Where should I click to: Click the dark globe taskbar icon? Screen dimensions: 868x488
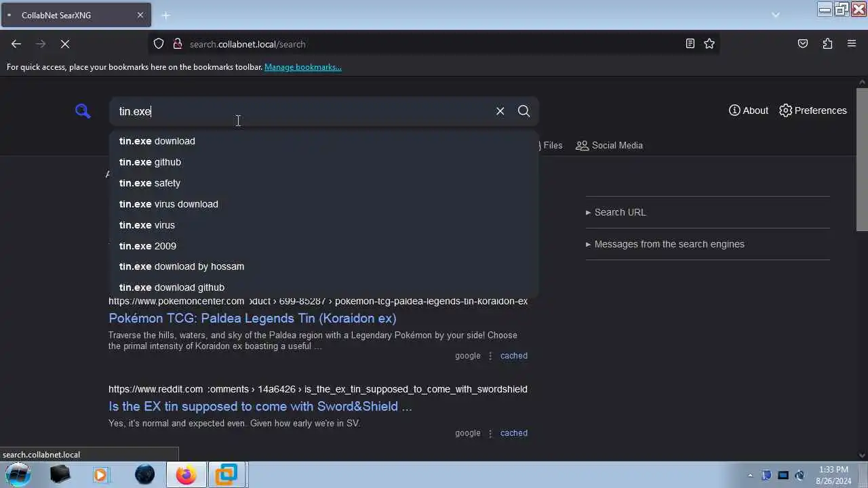coord(144,475)
